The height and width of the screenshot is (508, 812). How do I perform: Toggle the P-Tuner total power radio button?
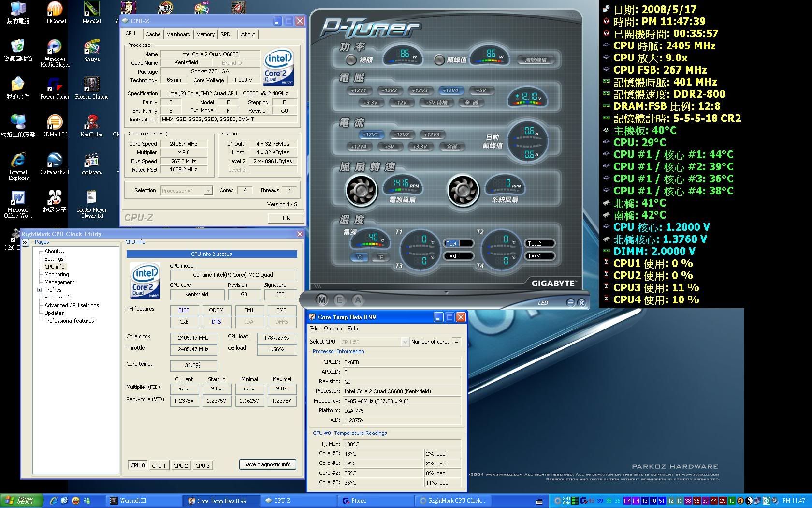[351, 60]
